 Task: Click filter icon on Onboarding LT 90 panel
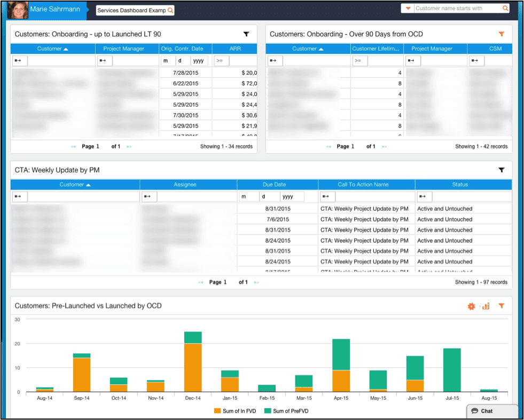click(x=246, y=34)
